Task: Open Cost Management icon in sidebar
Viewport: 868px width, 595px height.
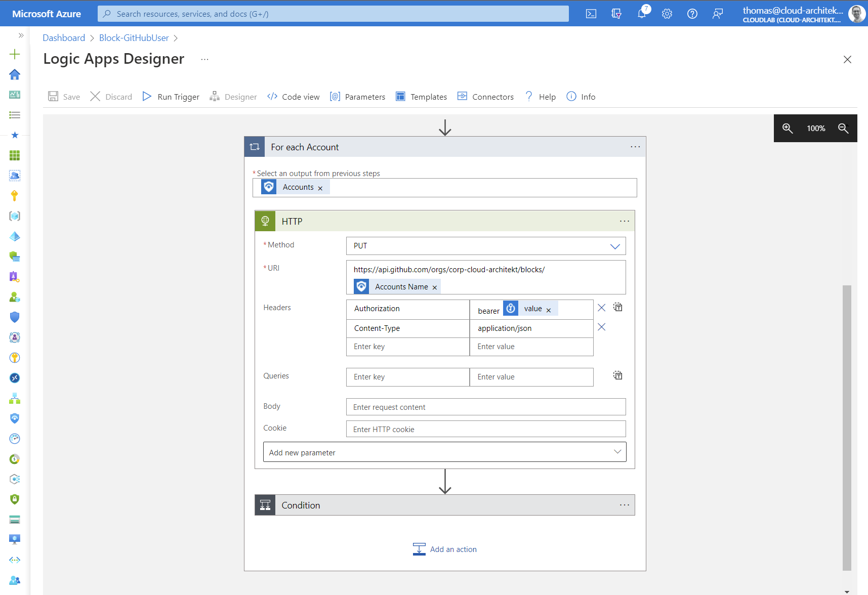Action: [15, 459]
